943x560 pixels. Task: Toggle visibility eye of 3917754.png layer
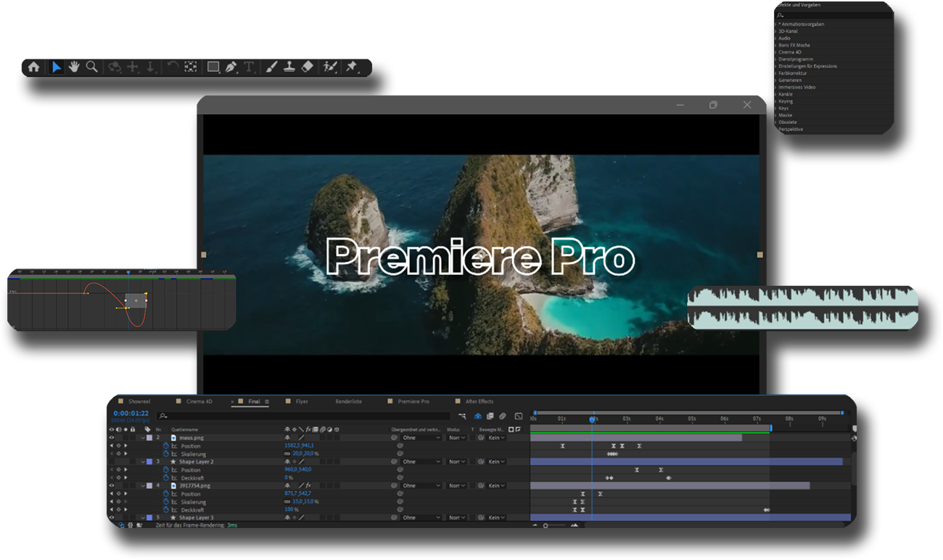[112, 485]
